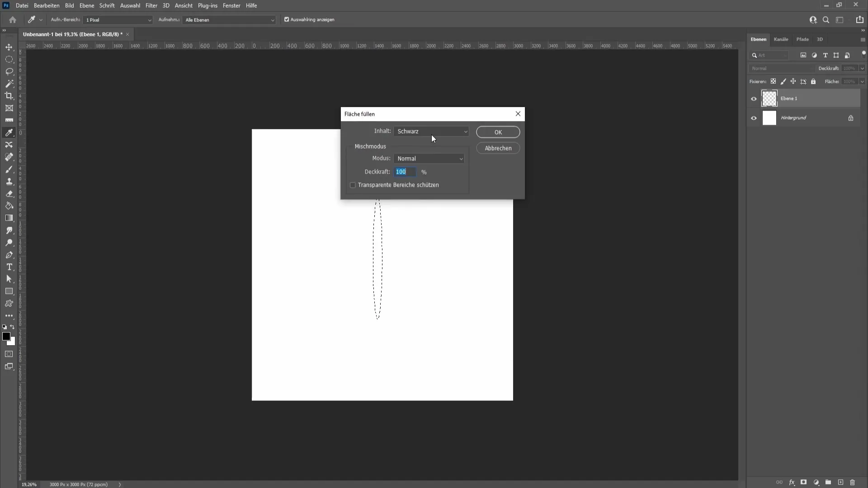This screenshot has width=868, height=488.
Task: Open layer Deckkraft dropdown arrow
Action: click(x=862, y=69)
